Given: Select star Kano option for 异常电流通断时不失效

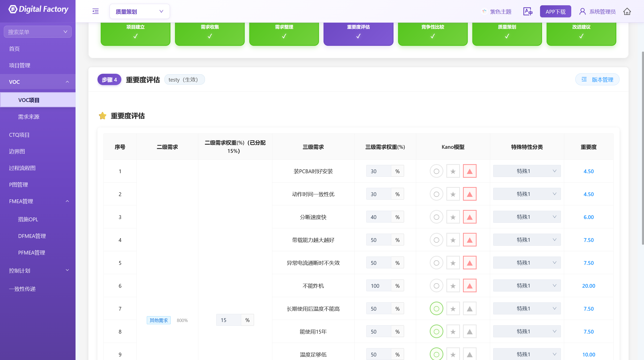Looking at the screenshot, I should 453,263.
